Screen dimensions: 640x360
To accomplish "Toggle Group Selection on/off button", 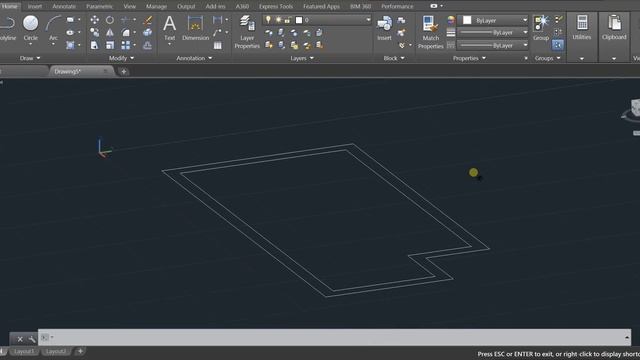I will click(558, 44).
